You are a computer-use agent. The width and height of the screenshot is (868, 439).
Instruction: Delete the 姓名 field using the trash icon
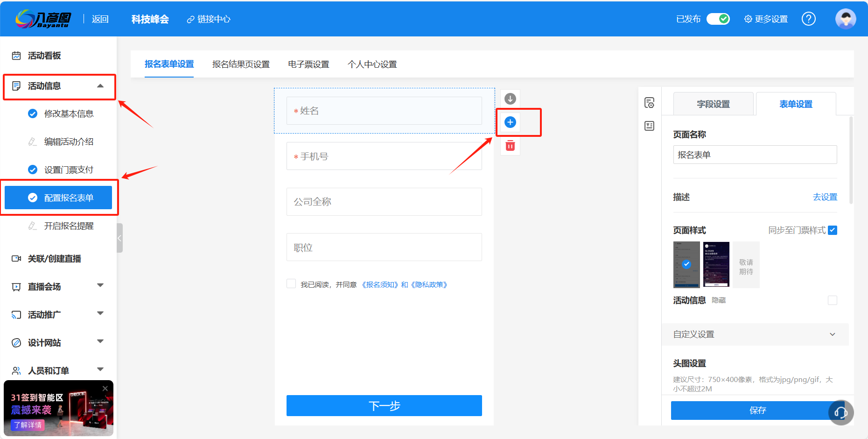click(510, 145)
